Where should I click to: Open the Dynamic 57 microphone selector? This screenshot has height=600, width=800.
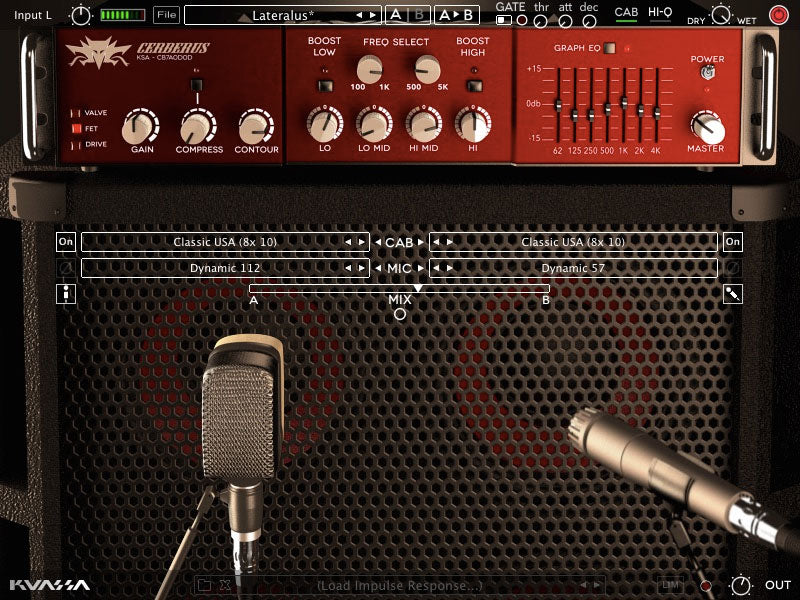pos(573,268)
